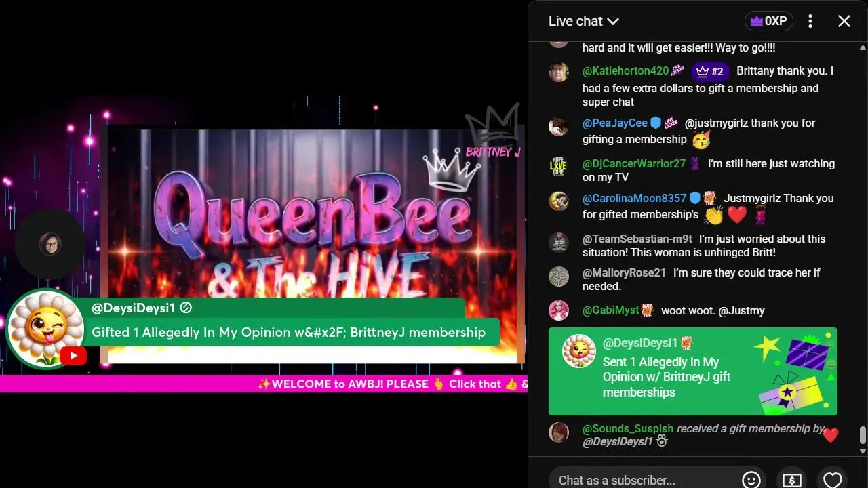Image resolution: width=868 pixels, height=488 pixels.
Task: Click the @Sounds_Suspish username
Action: (628, 428)
